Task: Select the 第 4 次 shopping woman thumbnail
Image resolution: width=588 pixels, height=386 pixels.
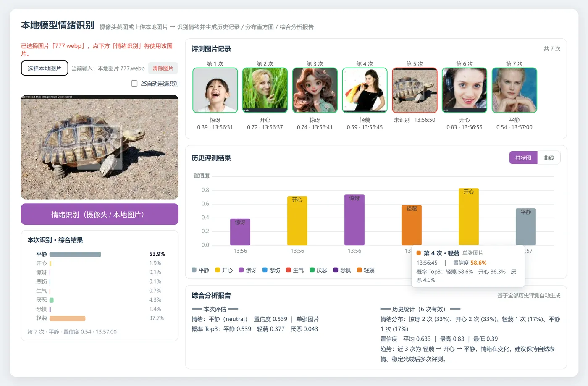Action: pos(365,90)
